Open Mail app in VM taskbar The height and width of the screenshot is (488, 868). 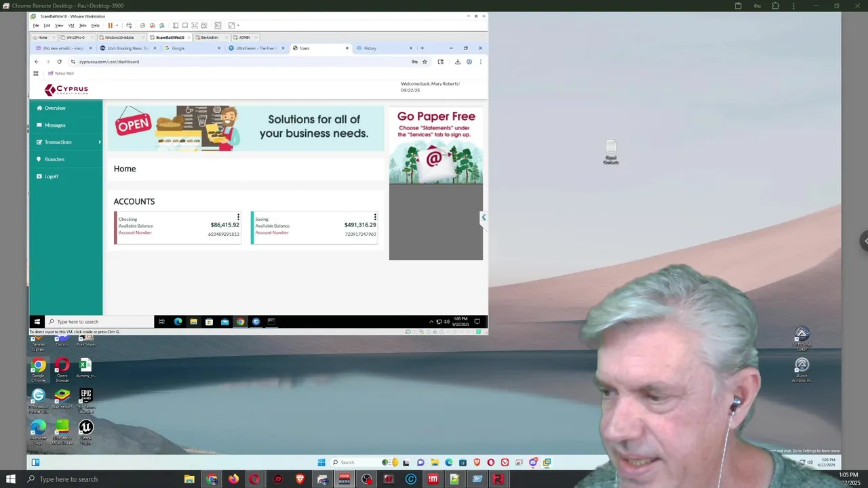(224, 321)
